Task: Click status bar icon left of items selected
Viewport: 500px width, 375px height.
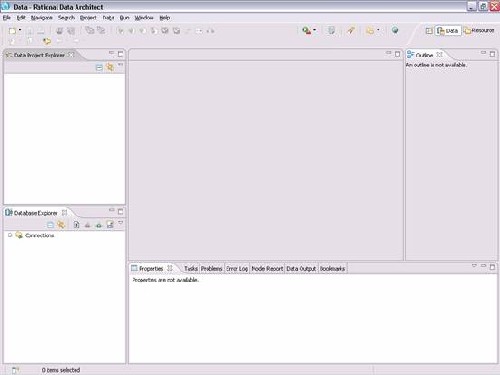Action: (x=15, y=370)
